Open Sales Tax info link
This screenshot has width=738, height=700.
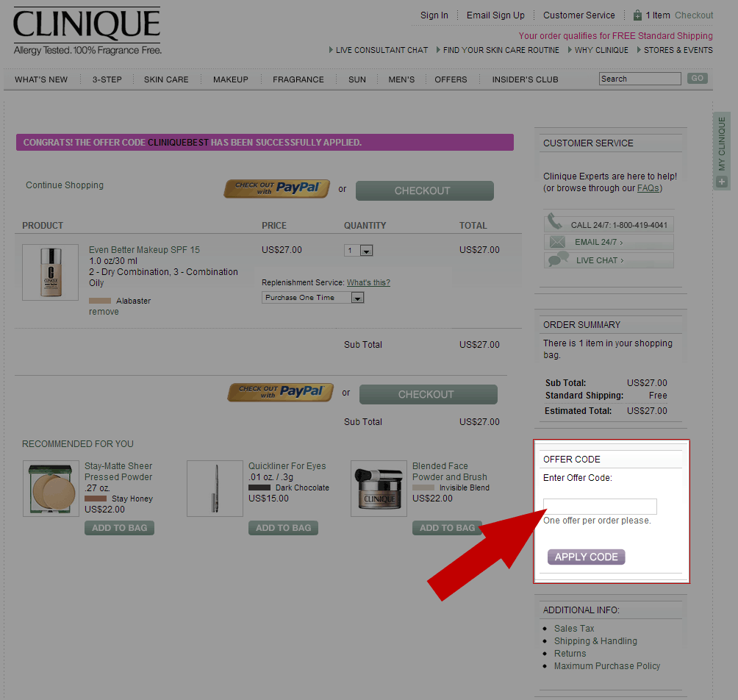click(x=574, y=629)
